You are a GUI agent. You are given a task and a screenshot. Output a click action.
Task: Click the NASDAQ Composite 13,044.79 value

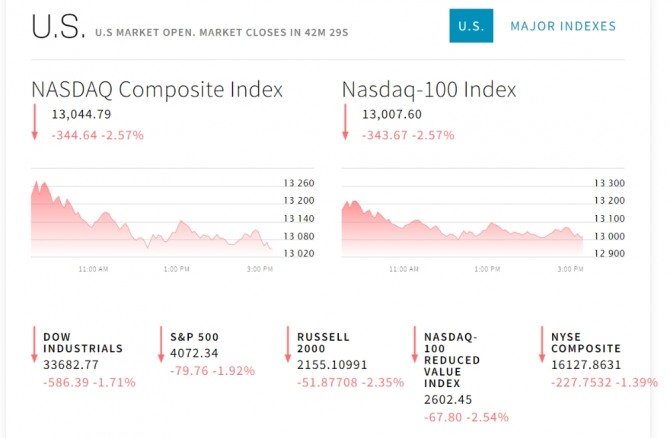[81, 114]
